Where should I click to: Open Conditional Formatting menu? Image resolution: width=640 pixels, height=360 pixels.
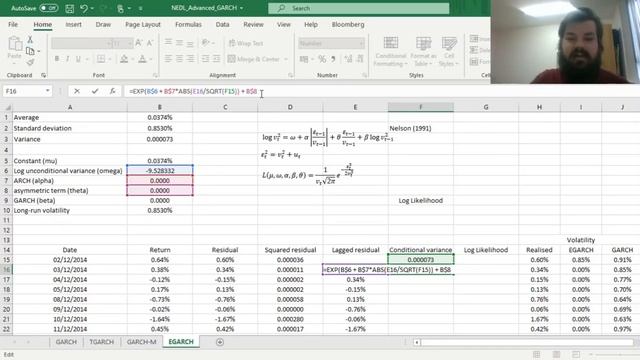point(391,51)
